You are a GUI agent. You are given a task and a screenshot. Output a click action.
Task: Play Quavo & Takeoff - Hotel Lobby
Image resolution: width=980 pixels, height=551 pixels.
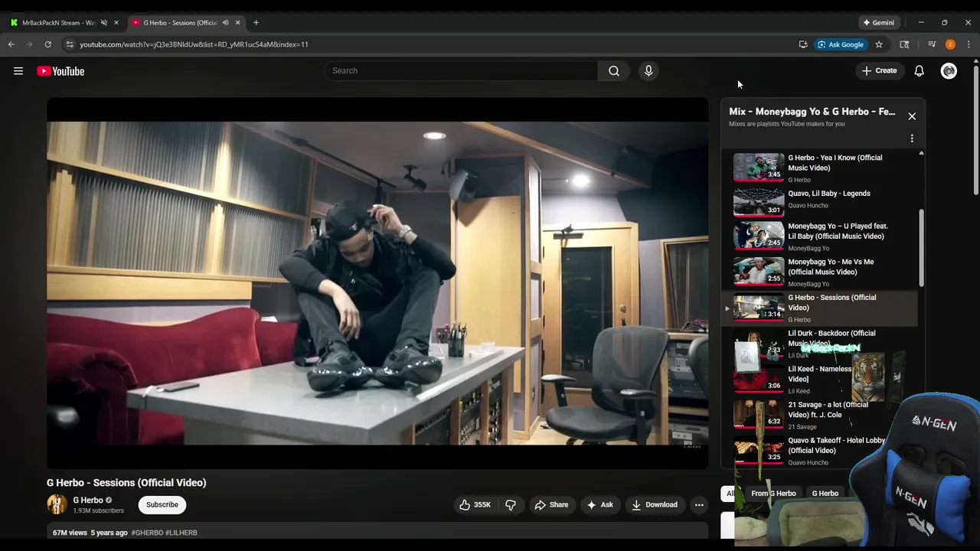point(819,451)
